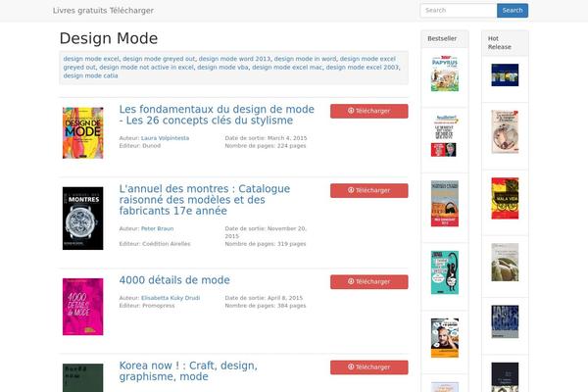Screen dimensions: 588x392
Task: Click the author link Elisabetta Kuky Drudi
Action: coord(171,298)
